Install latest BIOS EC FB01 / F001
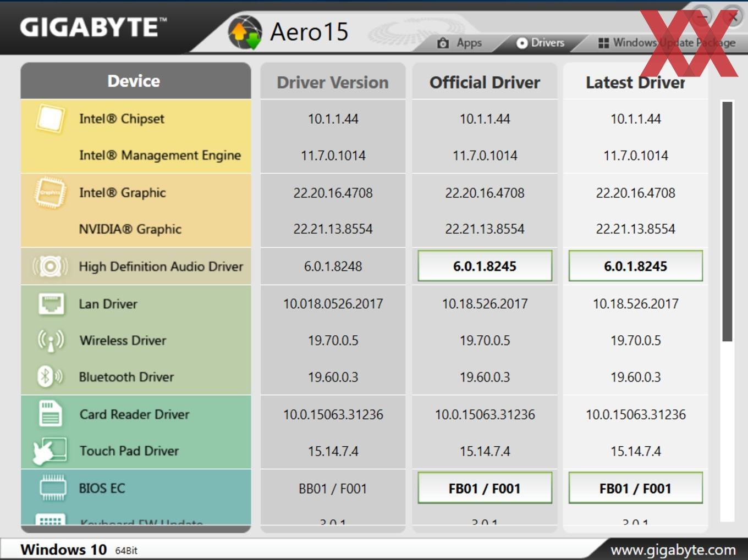 (635, 488)
